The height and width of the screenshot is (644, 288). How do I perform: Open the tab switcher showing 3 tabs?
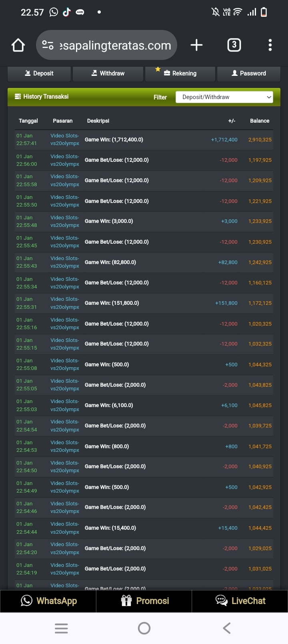coord(234,45)
